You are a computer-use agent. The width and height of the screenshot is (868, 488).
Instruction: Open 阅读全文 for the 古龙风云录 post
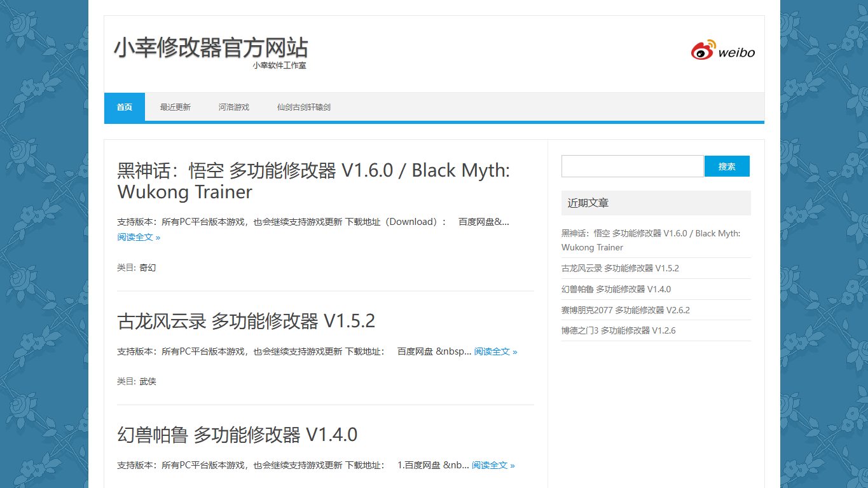(496, 351)
